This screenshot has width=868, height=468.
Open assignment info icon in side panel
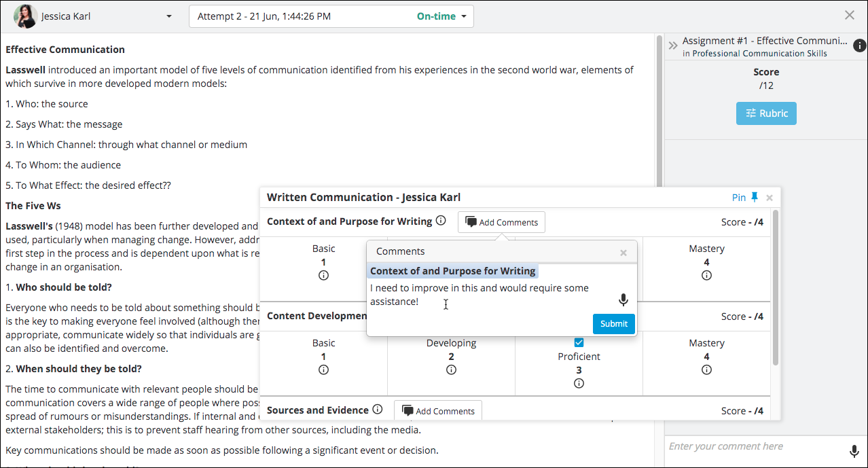(x=859, y=46)
